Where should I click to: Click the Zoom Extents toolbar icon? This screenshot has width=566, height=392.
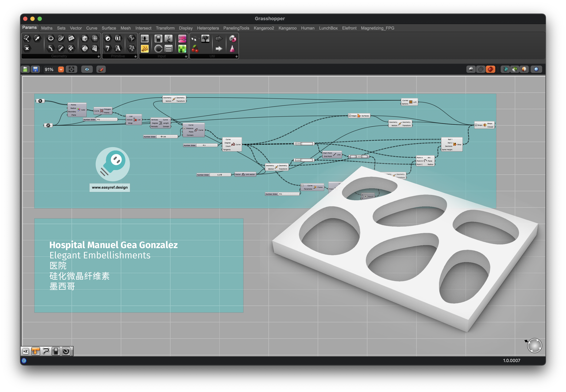pos(71,69)
